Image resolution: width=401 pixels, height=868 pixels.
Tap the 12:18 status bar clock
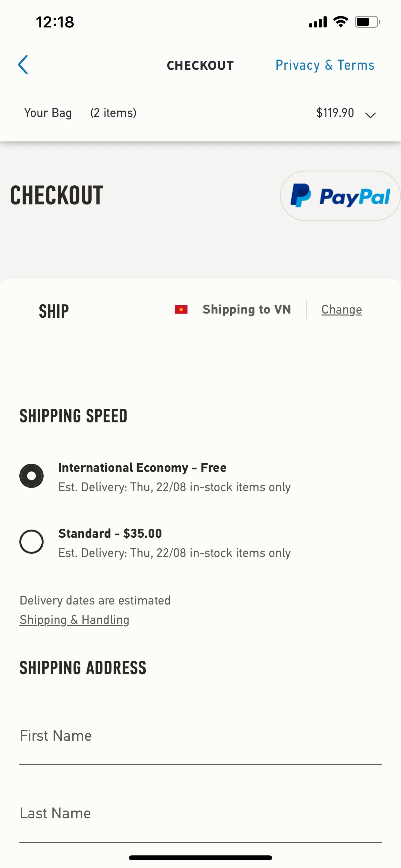coord(55,22)
